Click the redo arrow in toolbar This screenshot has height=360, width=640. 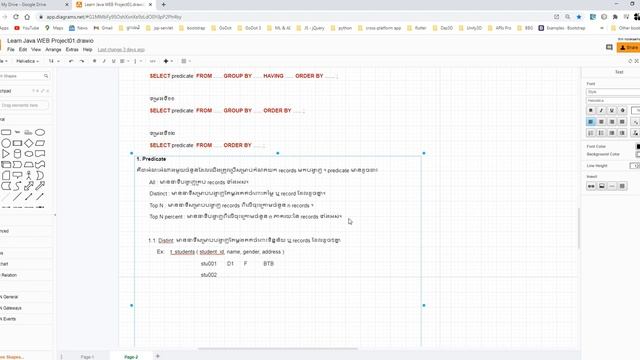pyautogui.click(x=82, y=61)
